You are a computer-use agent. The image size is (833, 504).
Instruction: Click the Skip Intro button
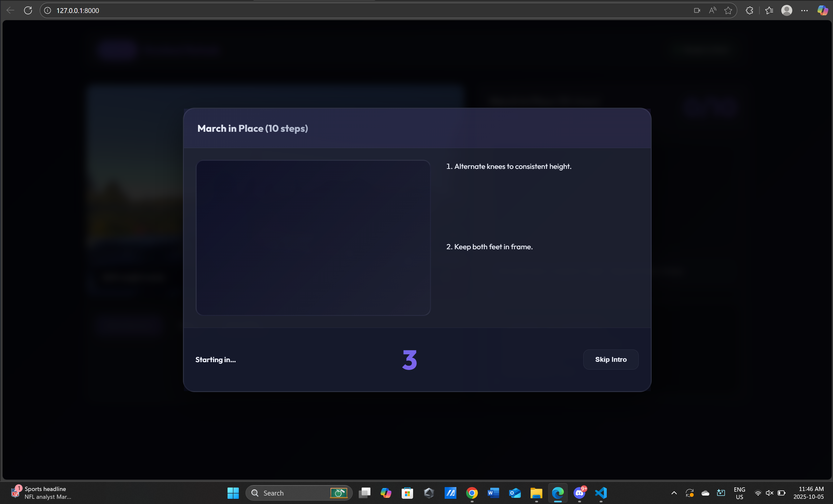[611, 359]
